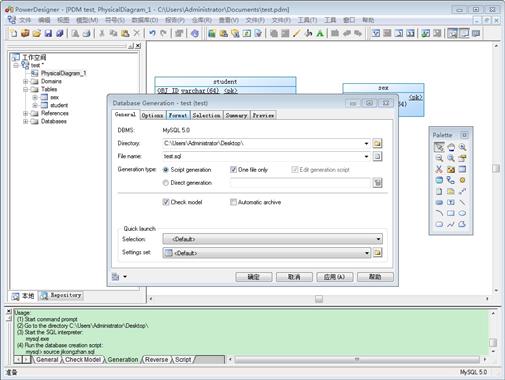Switch to the Preview tab
This screenshot has width=505, height=380.
pyautogui.click(x=263, y=115)
